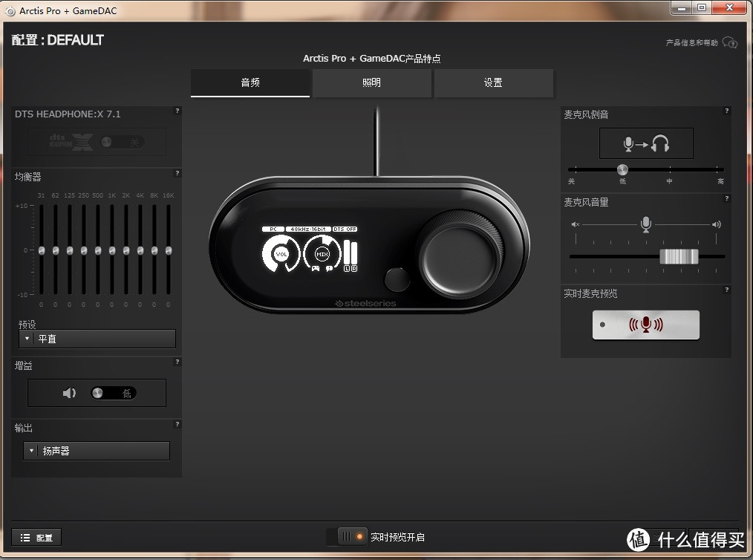
Task: Open the 输出 dropdown showing 扬声器
Action: 97,451
